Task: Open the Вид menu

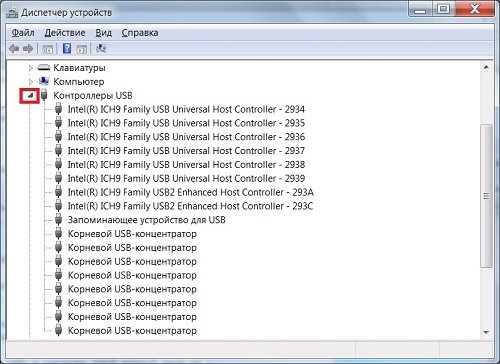Action: [x=103, y=33]
